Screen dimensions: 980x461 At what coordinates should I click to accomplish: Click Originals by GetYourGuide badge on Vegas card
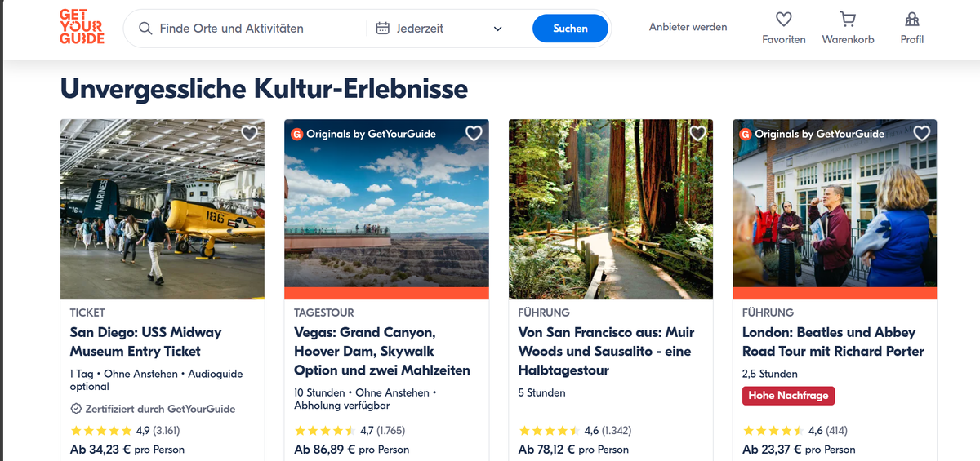(x=363, y=134)
